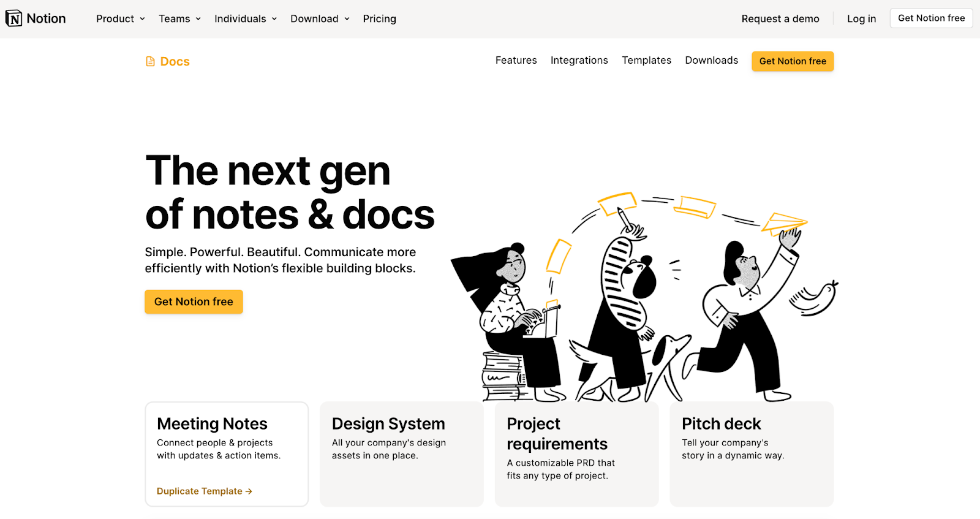
Task: Select the Pitch deck card
Action: click(x=752, y=454)
